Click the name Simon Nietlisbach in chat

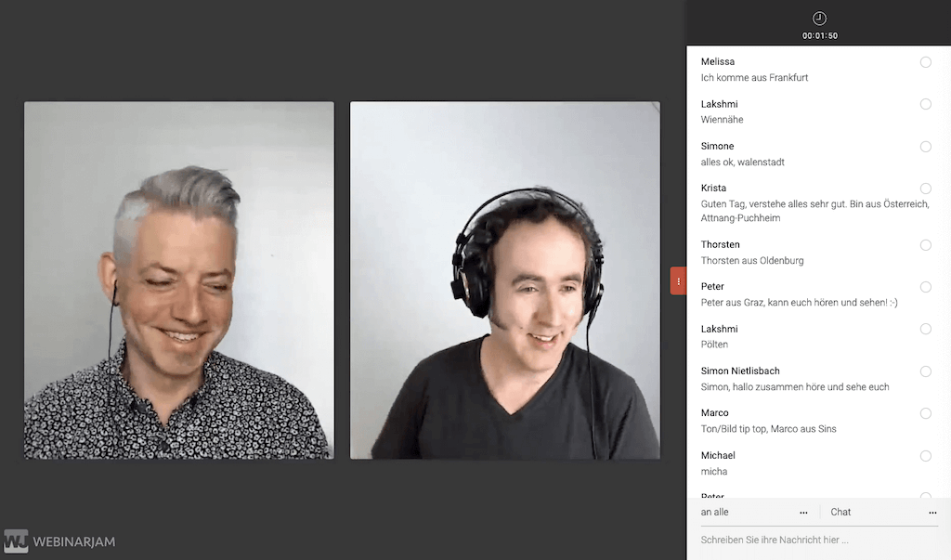point(740,371)
